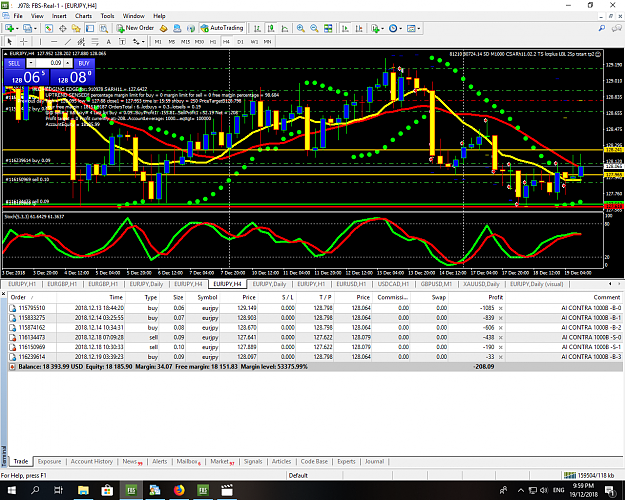Toggle Chart Shift

359,28
